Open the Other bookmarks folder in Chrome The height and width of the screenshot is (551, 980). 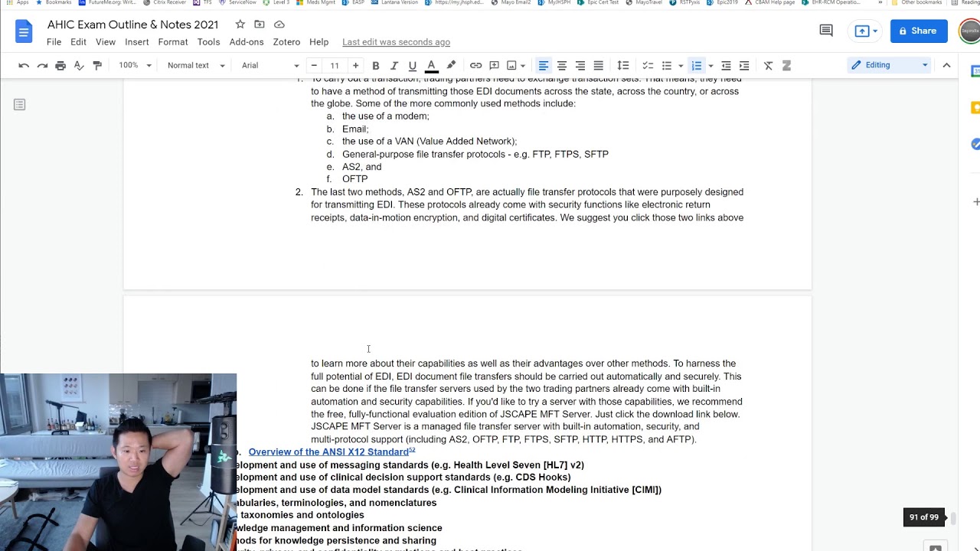[x=917, y=3]
